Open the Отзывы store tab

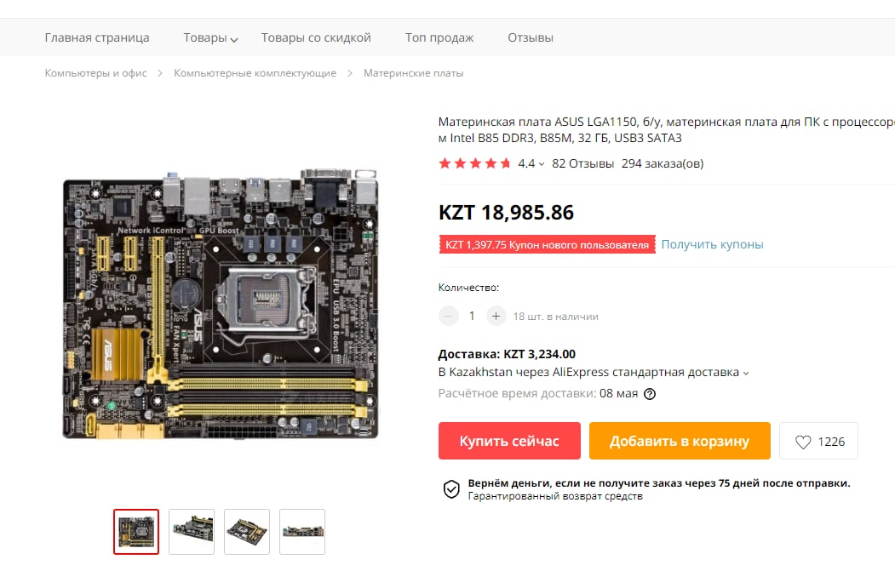[x=531, y=37]
